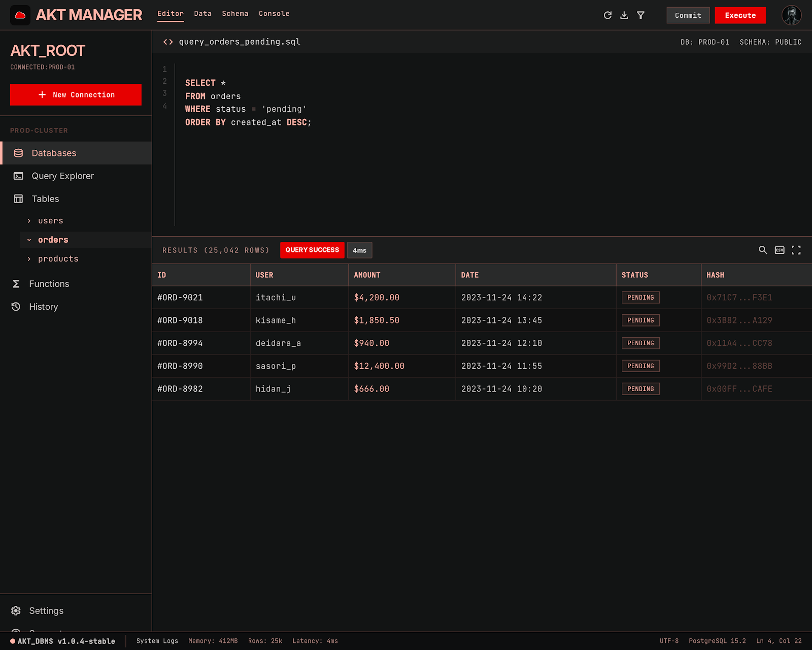Search results with magnifier icon

coord(763,250)
